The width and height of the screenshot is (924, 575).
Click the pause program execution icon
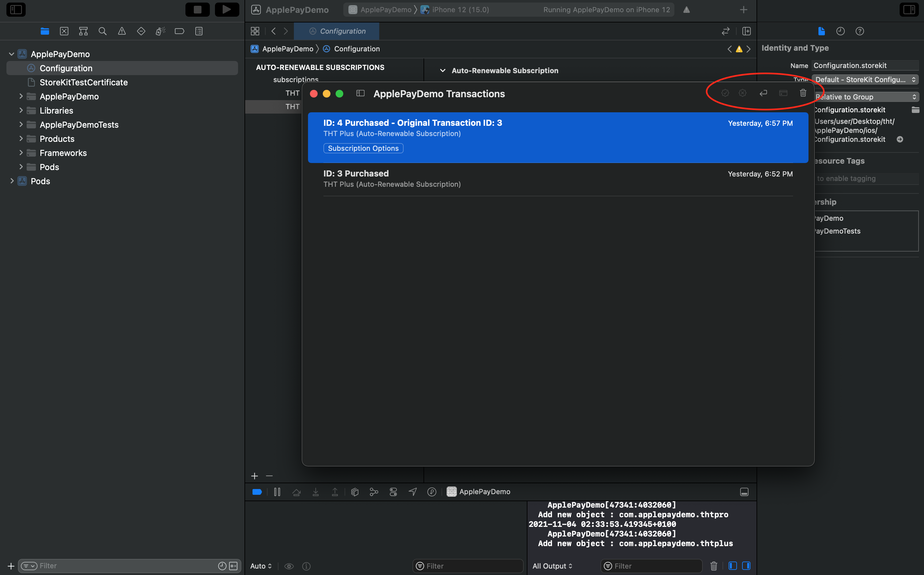277,492
